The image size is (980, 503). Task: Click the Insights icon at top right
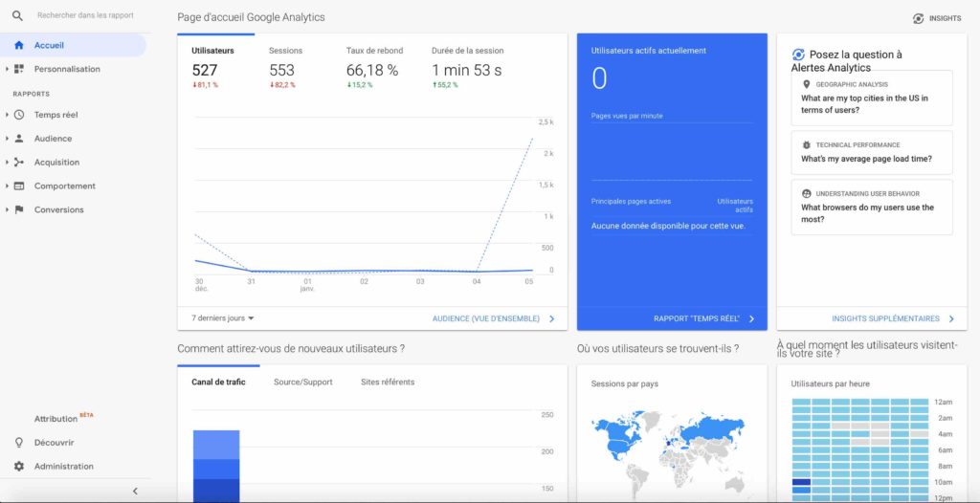pos(918,19)
